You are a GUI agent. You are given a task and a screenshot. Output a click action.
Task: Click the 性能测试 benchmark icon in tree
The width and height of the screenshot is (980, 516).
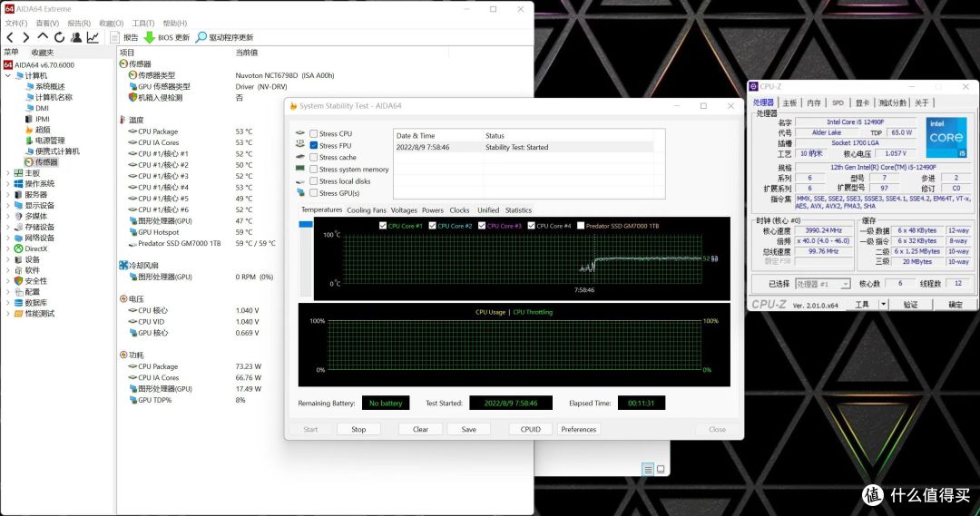click(18, 314)
